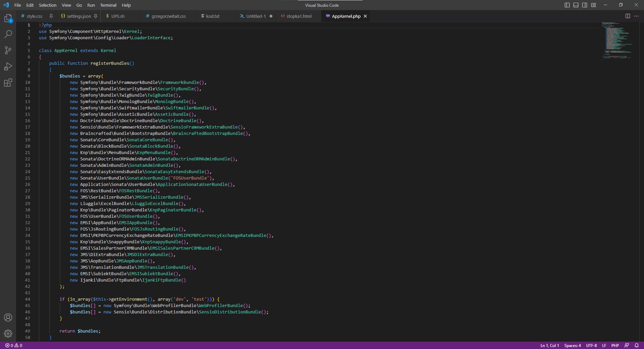Open Run and Debug view
Image resolution: width=644 pixels, height=349 pixels.
[x=8, y=66]
